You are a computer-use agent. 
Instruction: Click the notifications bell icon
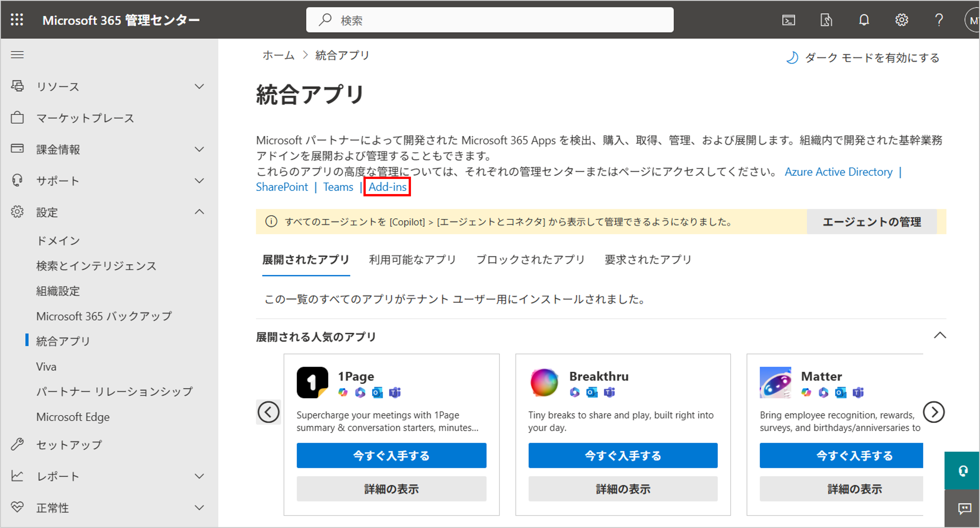864,20
